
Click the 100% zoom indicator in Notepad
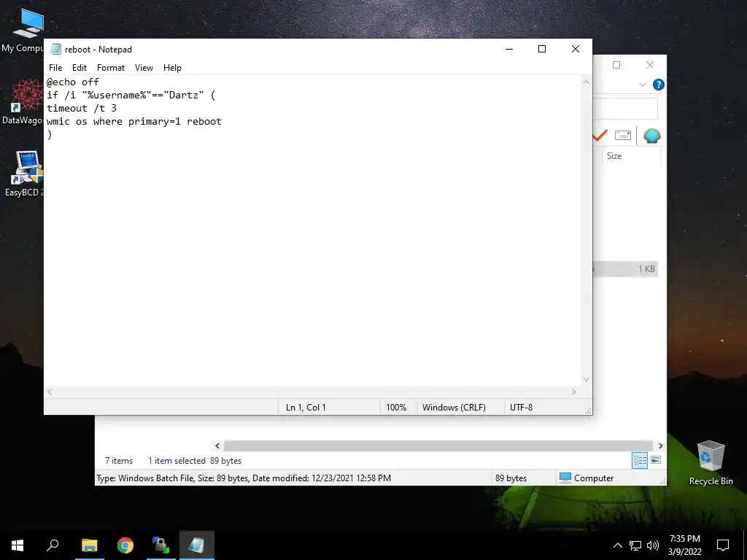tap(396, 407)
